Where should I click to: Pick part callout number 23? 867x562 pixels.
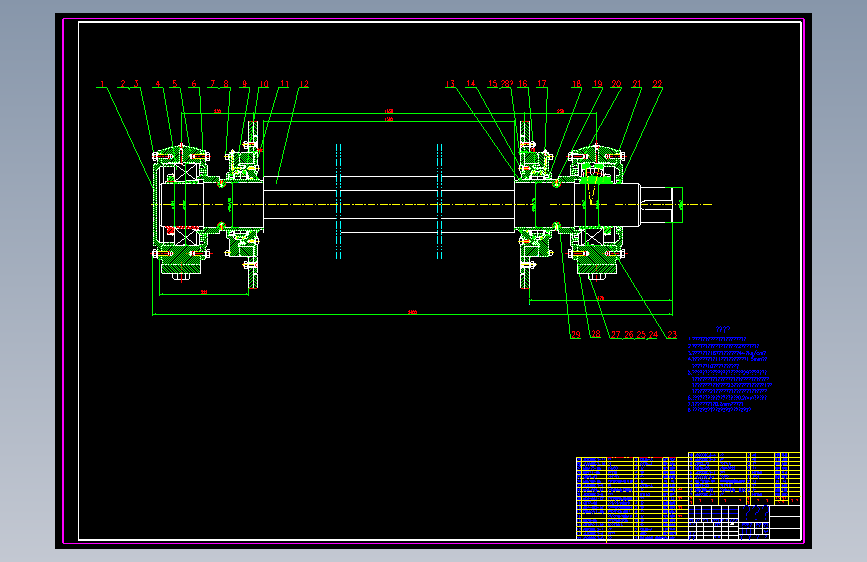click(x=672, y=335)
